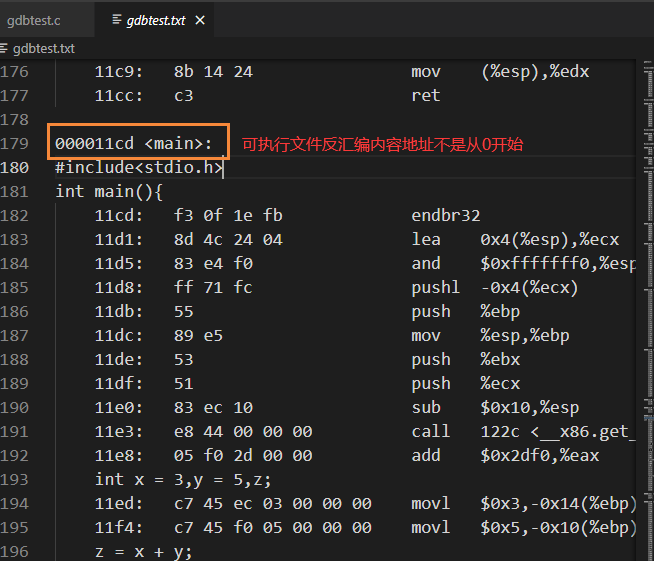This screenshot has width=654, height=561.
Task: Click the 'pushl' instruction mnemonic
Action: click(435, 288)
